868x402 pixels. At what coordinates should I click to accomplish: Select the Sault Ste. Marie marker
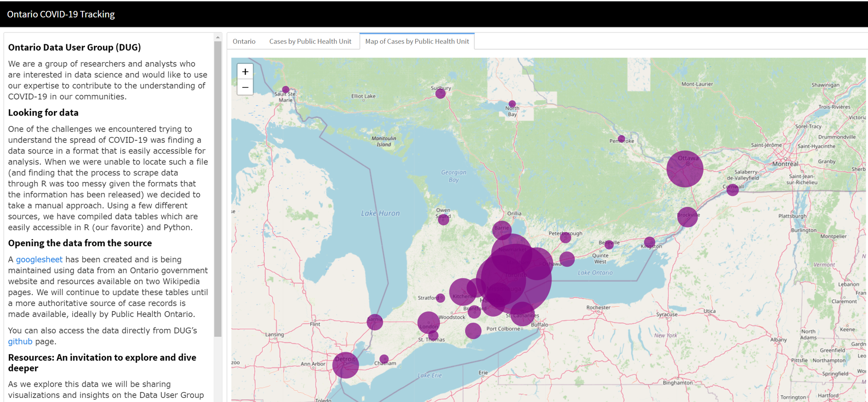point(286,90)
